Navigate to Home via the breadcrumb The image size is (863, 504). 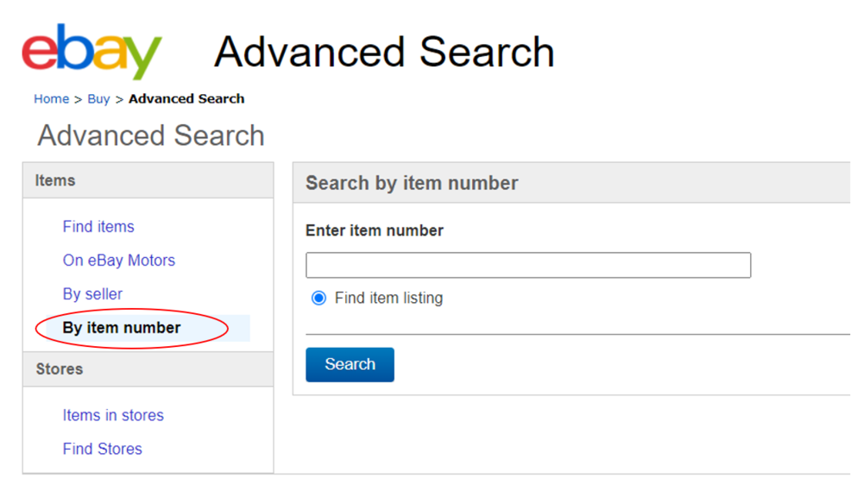point(51,98)
